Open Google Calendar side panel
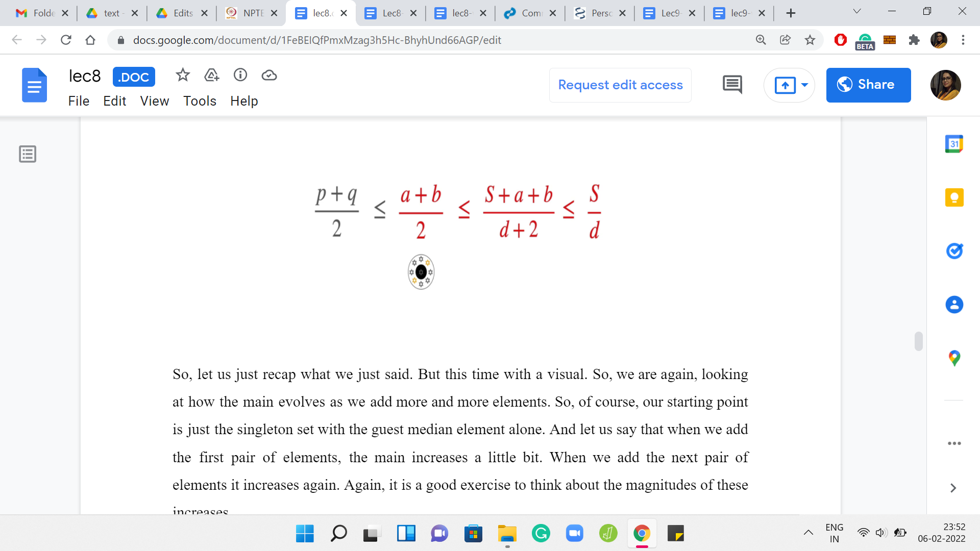This screenshot has width=980, height=551. tap(953, 144)
